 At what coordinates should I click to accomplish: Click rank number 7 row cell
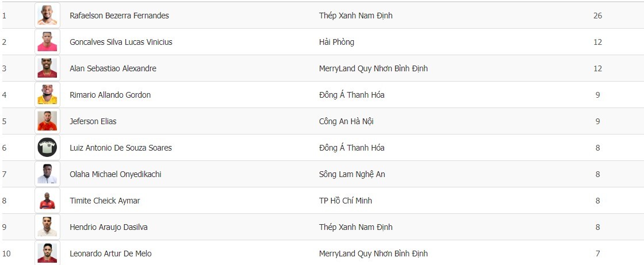coord(5,174)
